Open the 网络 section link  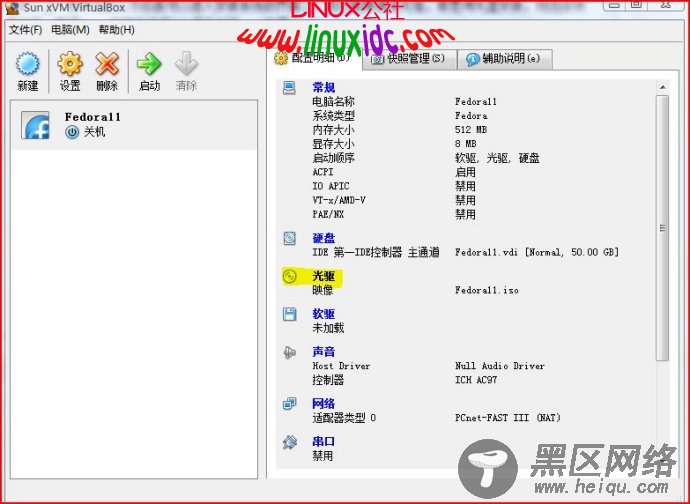click(x=323, y=403)
